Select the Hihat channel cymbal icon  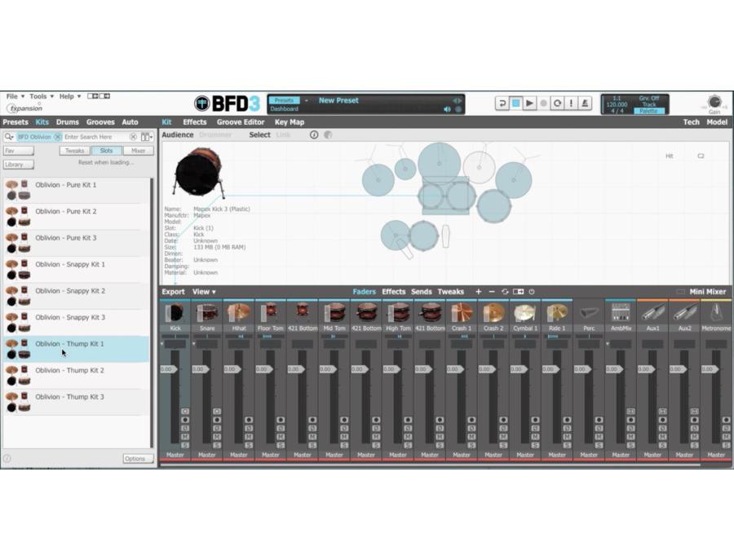tap(239, 313)
